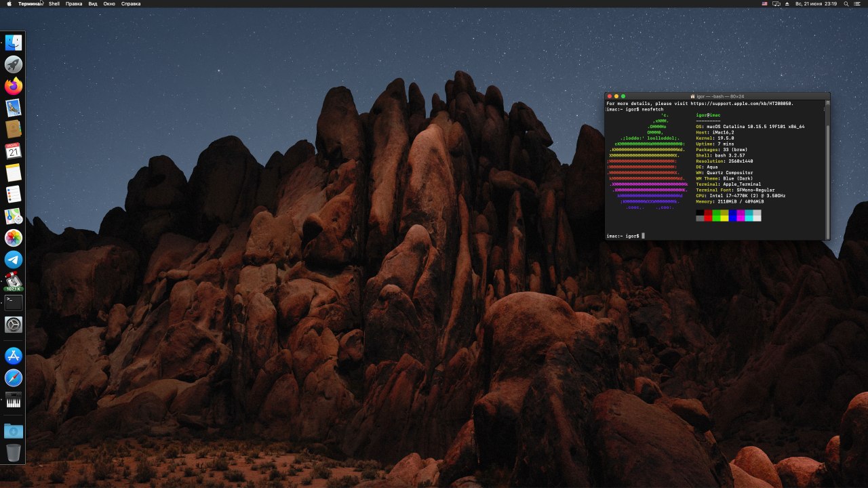Viewport: 868px width, 488px height.
Task: Open Firefox from the Dock
Action: tap(14, 86)
